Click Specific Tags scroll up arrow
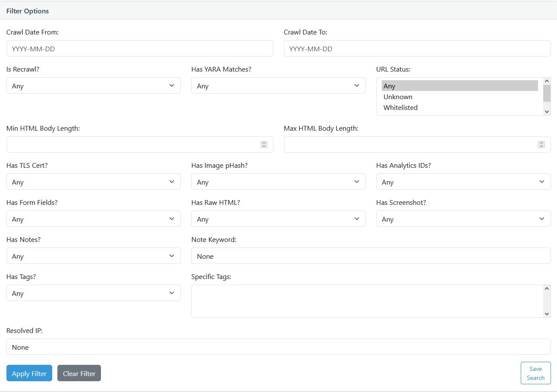 click(547, 289)
